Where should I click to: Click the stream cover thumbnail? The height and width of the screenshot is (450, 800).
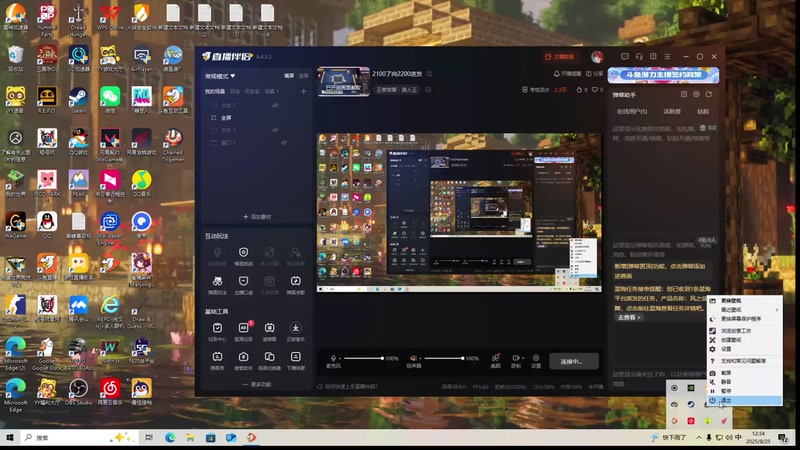343,82
